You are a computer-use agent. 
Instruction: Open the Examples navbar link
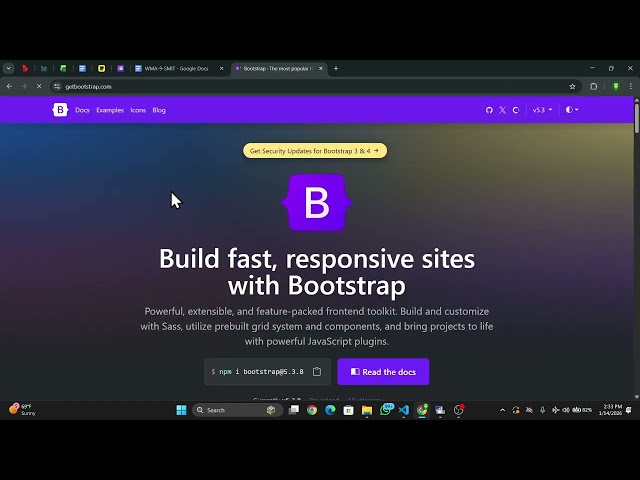pos(110,110)
